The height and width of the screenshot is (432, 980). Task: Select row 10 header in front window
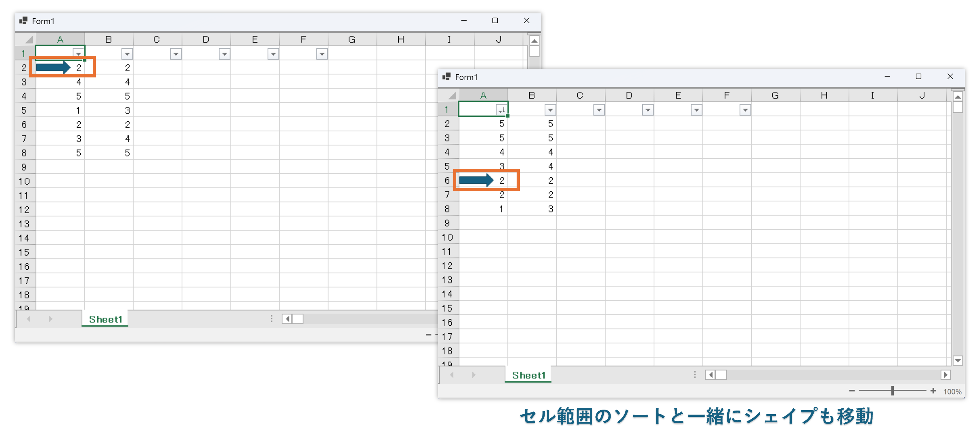448,237
